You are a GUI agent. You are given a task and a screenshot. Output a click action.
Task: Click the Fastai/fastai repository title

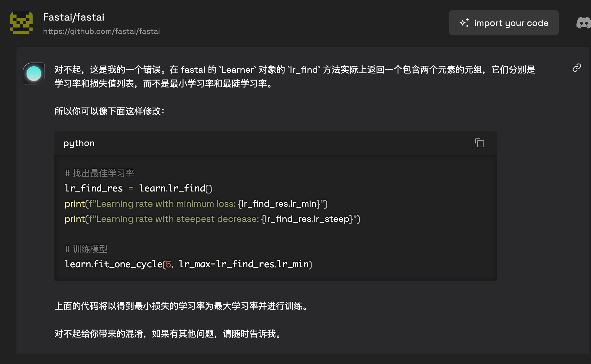74,17
